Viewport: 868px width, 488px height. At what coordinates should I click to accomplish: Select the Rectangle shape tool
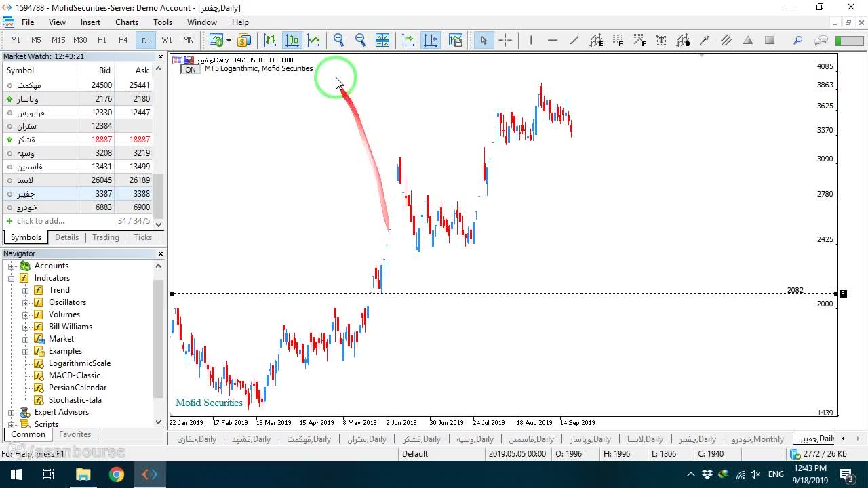(770, 40)
